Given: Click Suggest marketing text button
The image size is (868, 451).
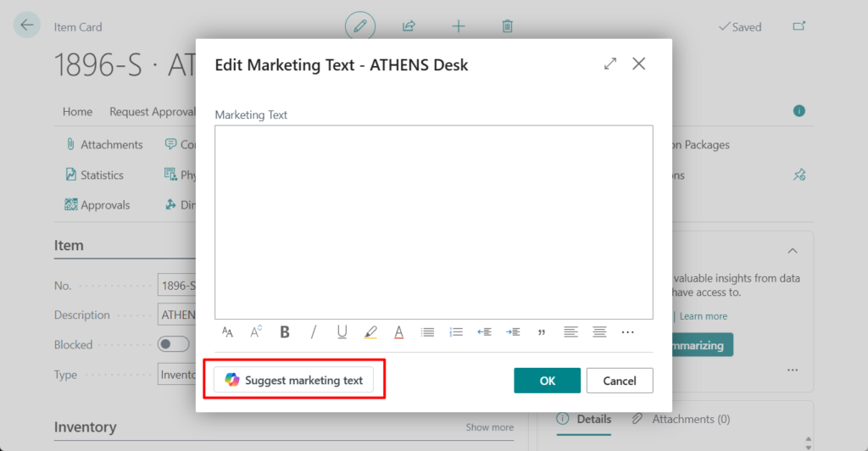Looking at the screenshot, I should coord(293,381).
